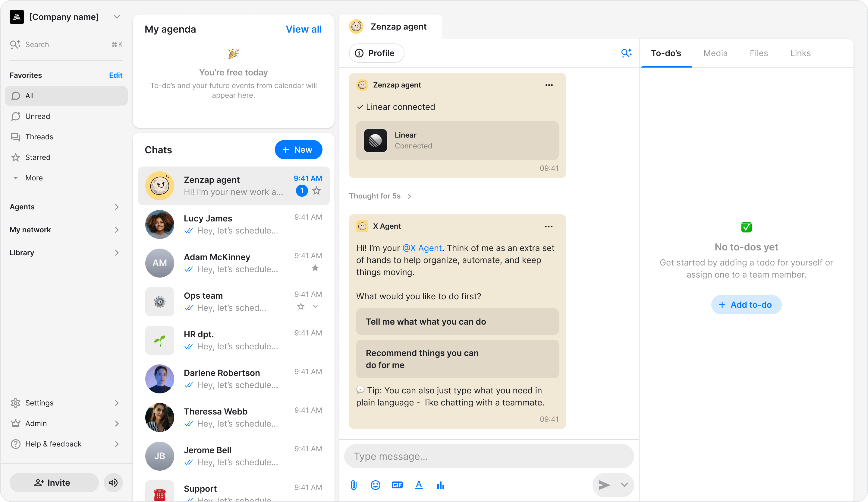The width and height of the screenshot is (868, 502).
Task: Open the agent Profile button
Action: point(376,53)
